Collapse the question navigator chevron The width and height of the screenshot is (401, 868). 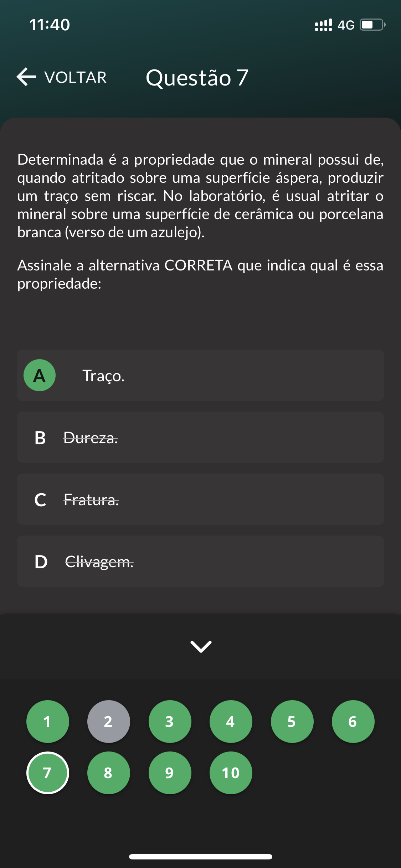[x=201, y=646]
